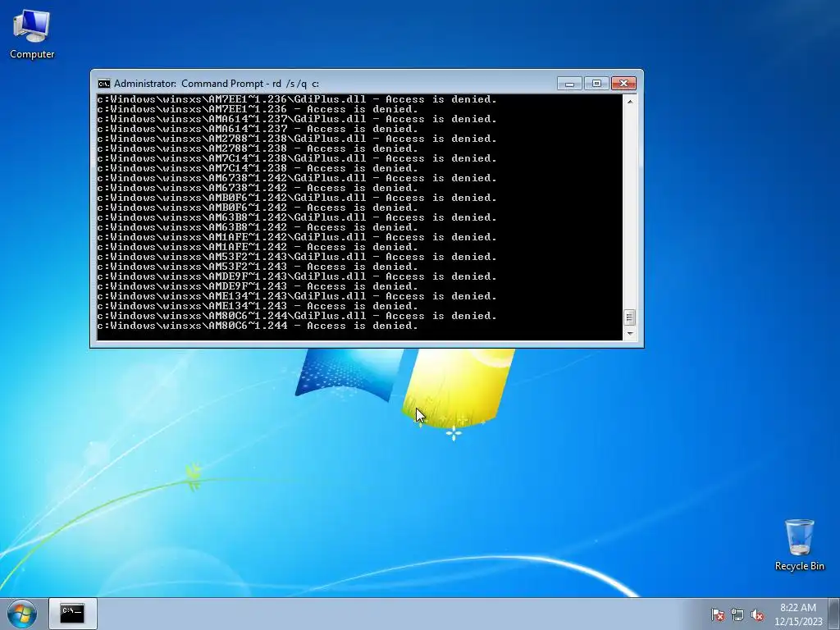Open Action Center flag tray icon

click(717, 614)
